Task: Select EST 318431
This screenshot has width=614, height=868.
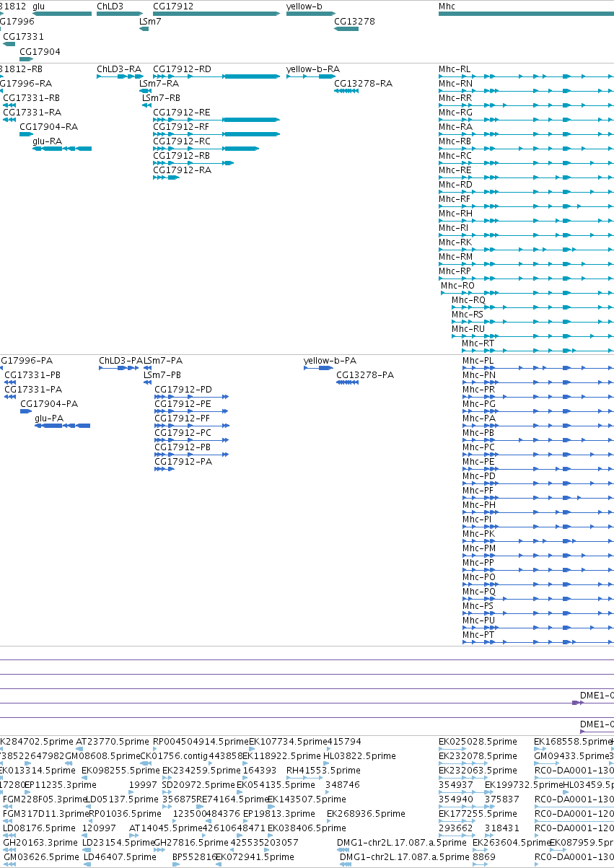Action: (x=502, y=828)
